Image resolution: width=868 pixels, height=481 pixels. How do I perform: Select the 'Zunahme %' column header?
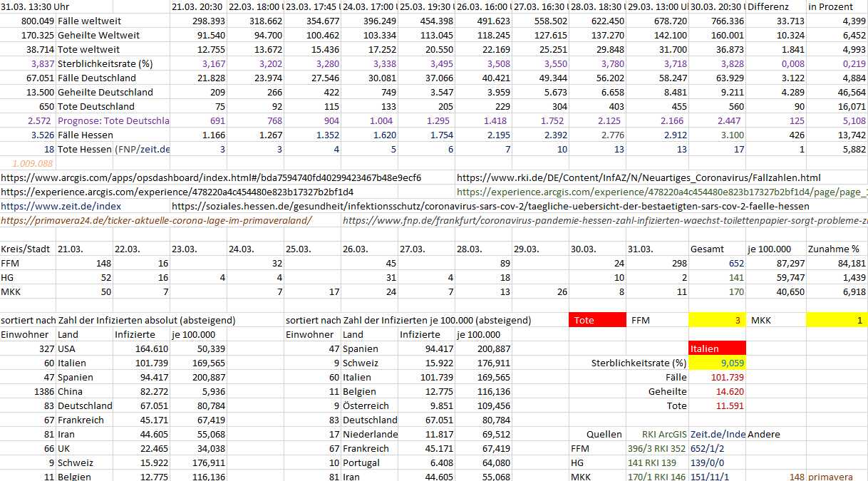click(833, 249)
